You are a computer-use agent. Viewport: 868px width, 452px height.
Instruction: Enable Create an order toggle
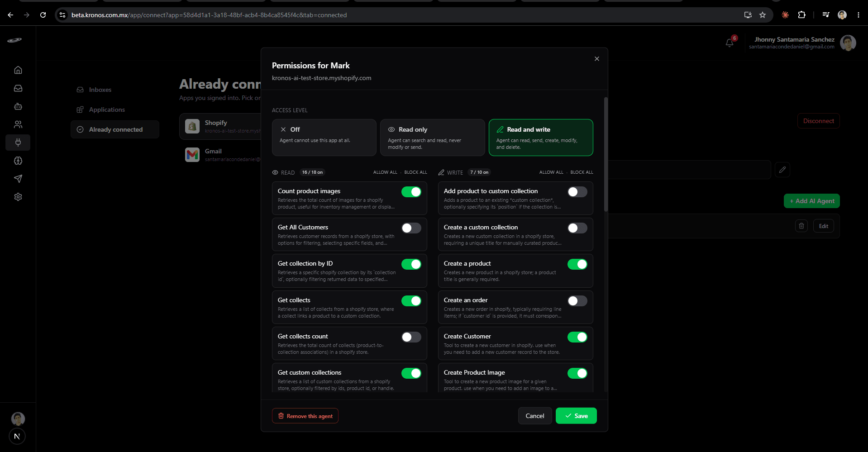point(577,301)
